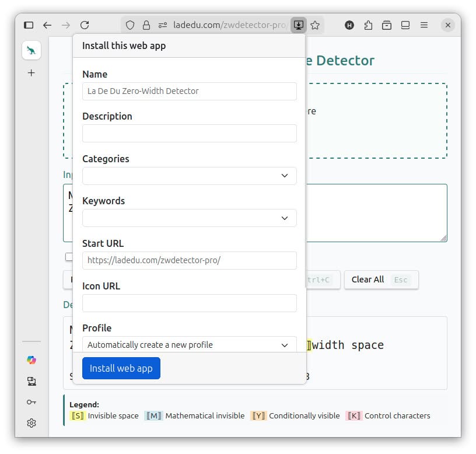Screen dimensions: 476x454
Task: Click the Name input field
Action: pos(190,91)
